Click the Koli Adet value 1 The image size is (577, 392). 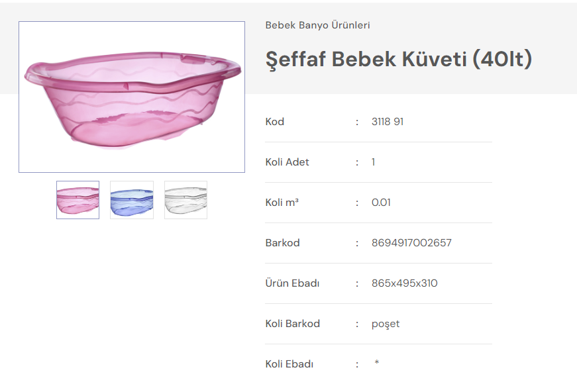374,162
